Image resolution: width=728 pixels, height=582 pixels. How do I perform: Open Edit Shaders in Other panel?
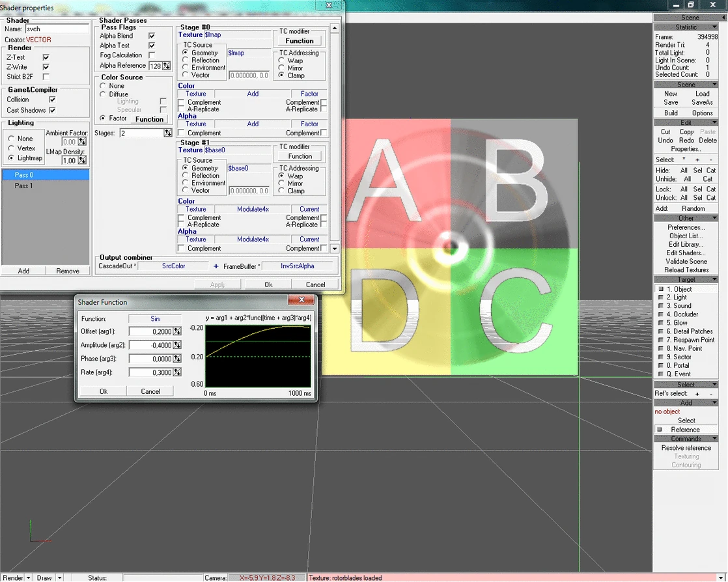tap(686, 253)
